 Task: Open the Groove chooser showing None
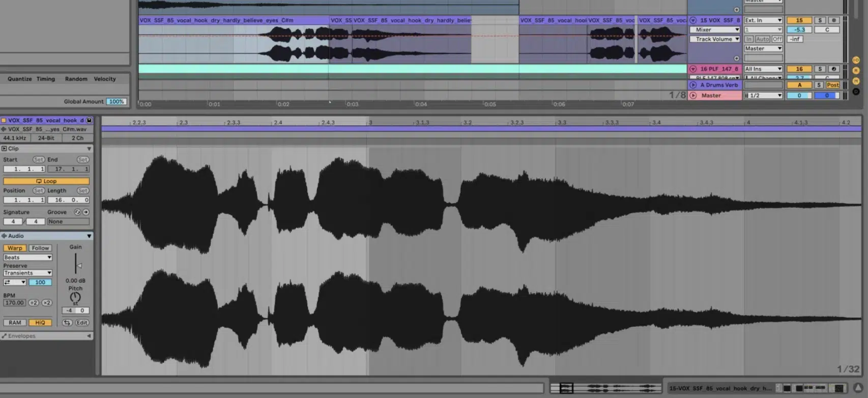[x=68, y=222]
